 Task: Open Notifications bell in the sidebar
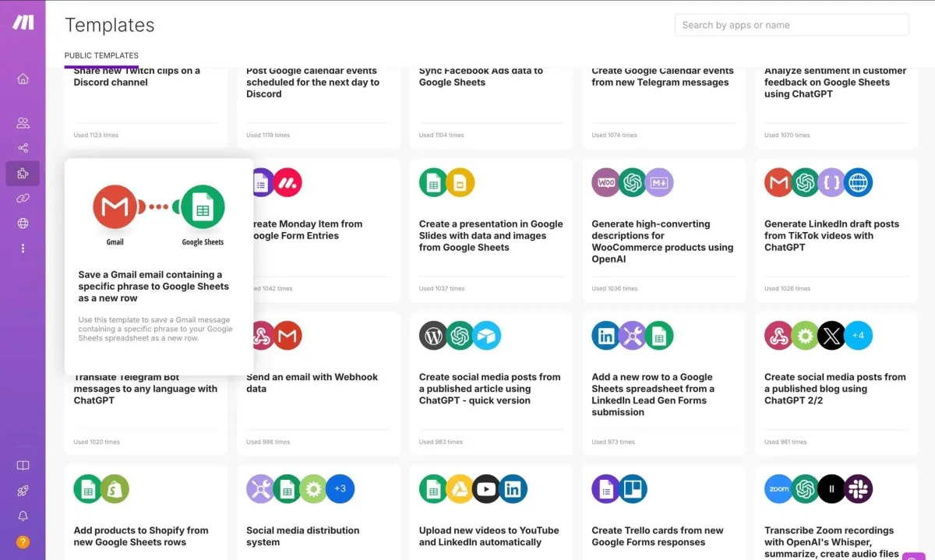pos(23,516)
